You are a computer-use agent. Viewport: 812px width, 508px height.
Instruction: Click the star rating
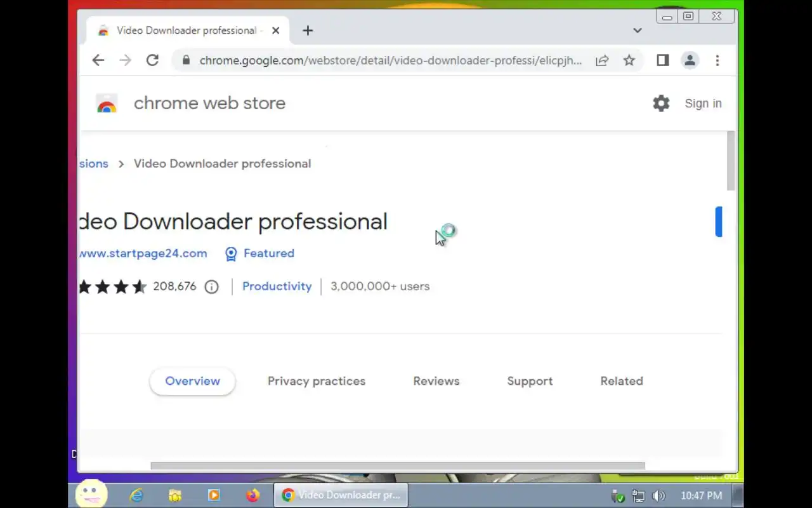(113, 287)
